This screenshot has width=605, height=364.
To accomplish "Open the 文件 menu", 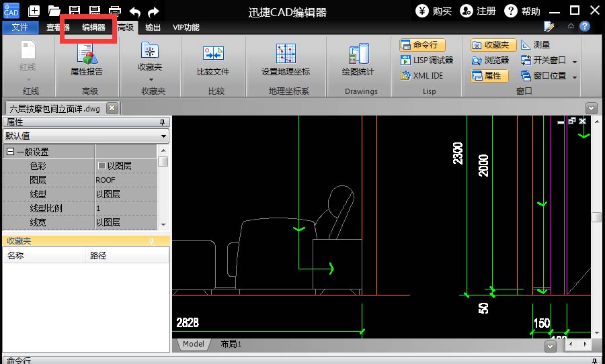I will point(20,28).
